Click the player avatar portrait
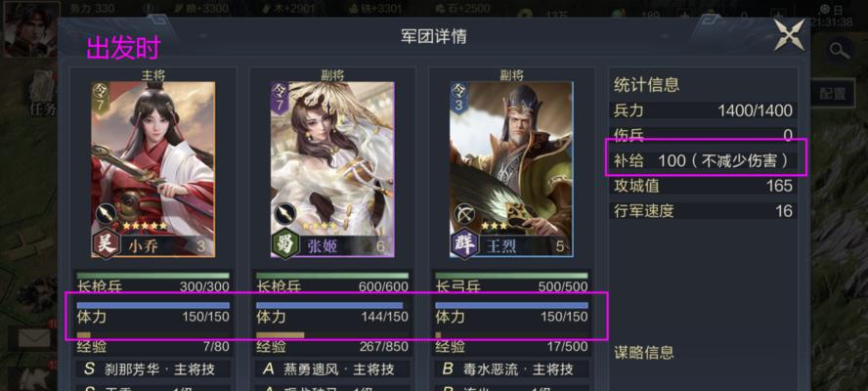 tap(31, 28)
